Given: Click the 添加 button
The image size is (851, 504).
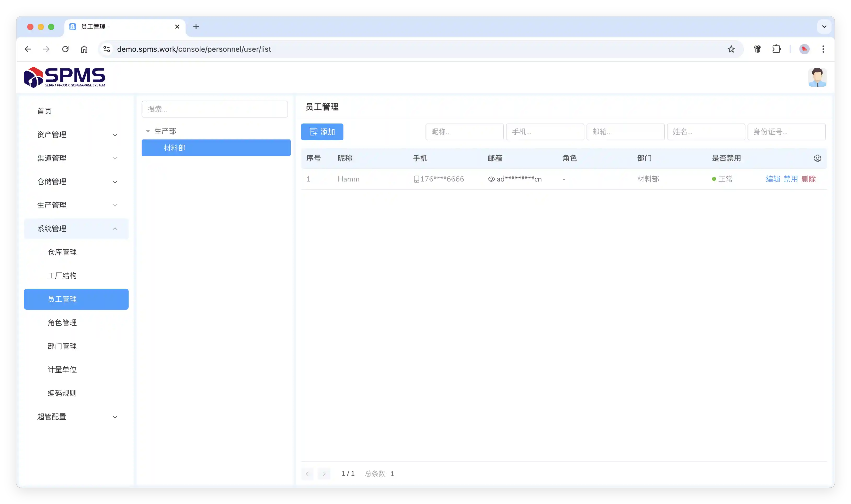Looking at the screenshot, I should pos(322,132).
